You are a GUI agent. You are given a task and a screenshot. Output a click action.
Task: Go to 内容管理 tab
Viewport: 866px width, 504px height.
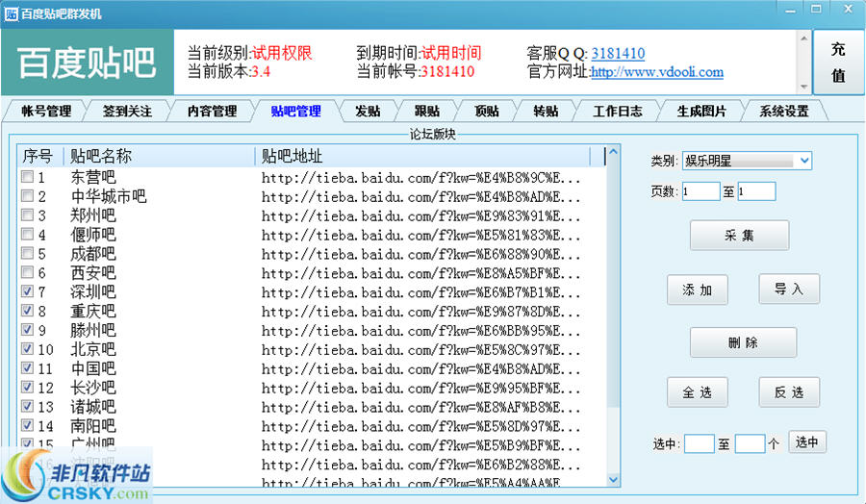click(212, 111)
